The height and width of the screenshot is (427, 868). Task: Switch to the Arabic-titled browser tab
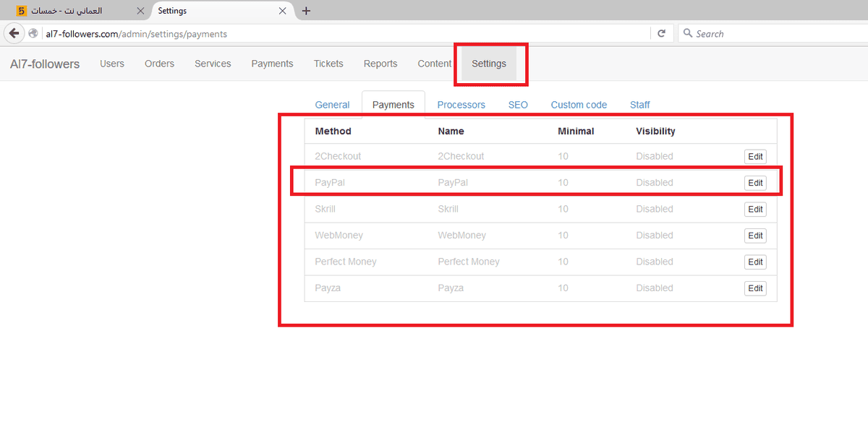pyautogui.click(x=77, y=11)
